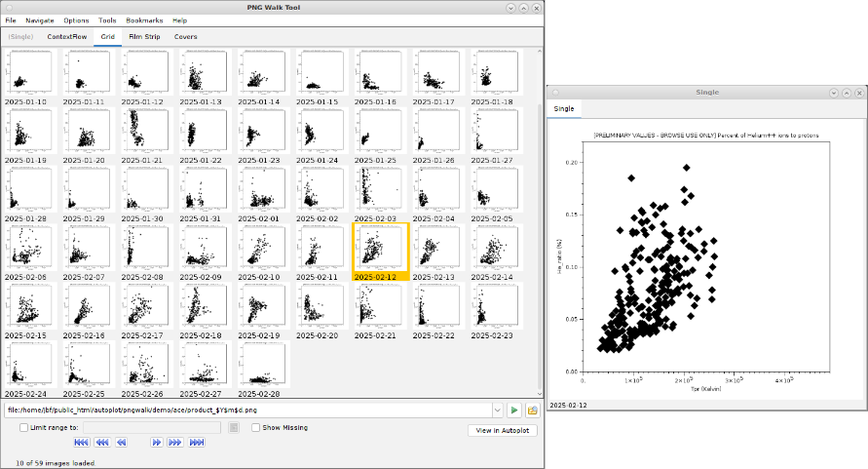Viewport: 868px width, 469px height.
Task: Enable the Limit range to checkbox
Action: coord(24,427)
